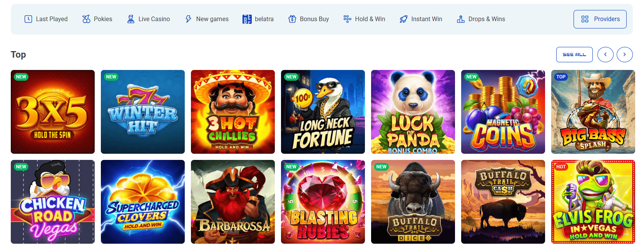Viewport: 644px width, 246px height.
Task: Click the New games lightning icon
Action: pyautogui.click(x=188, y=19)
